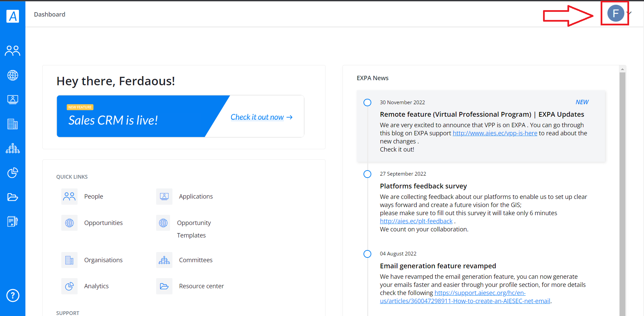
Task: Open the People quick link text
Action: click(94, 197)
